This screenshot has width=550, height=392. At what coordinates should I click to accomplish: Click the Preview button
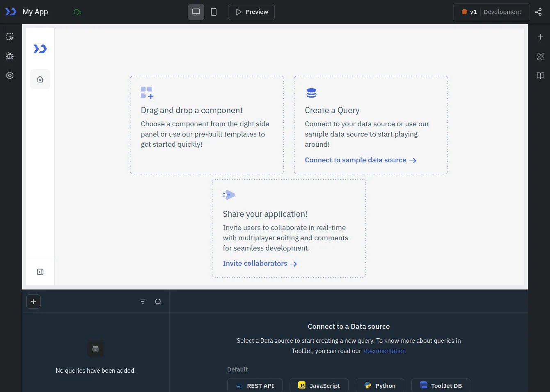coord(251,12)
